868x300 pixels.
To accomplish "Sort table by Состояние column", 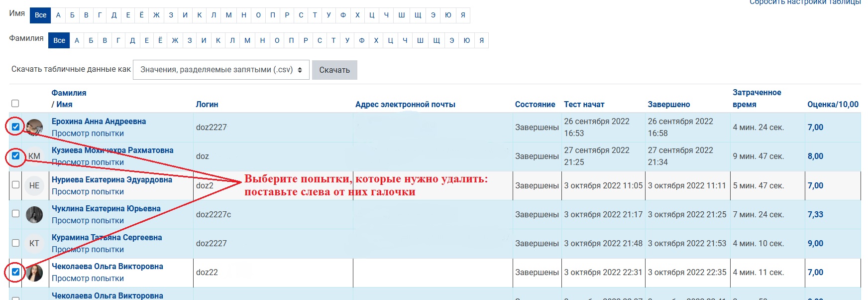I will tap(535, 104).
